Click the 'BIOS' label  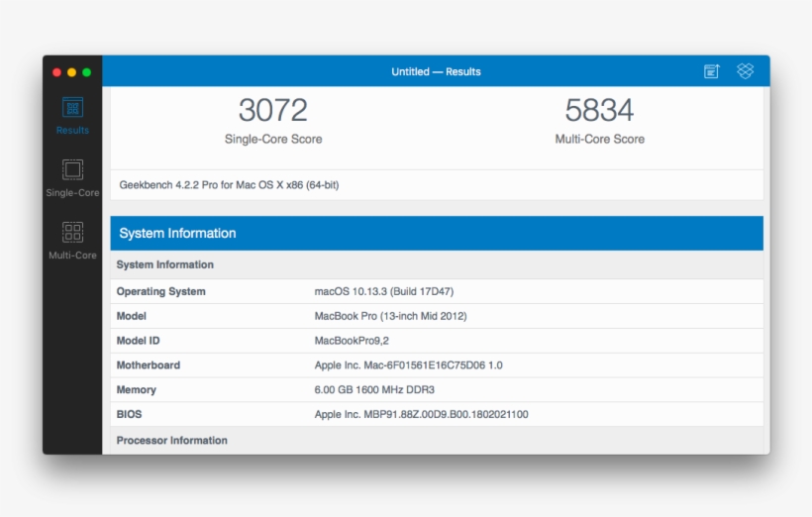click(x=129, y=414)
